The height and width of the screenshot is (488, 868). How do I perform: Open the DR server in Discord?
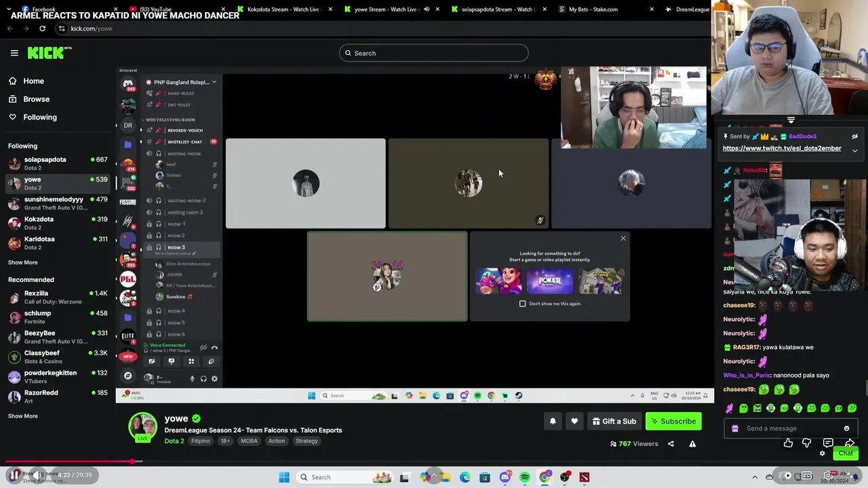[x=128, y=125]
